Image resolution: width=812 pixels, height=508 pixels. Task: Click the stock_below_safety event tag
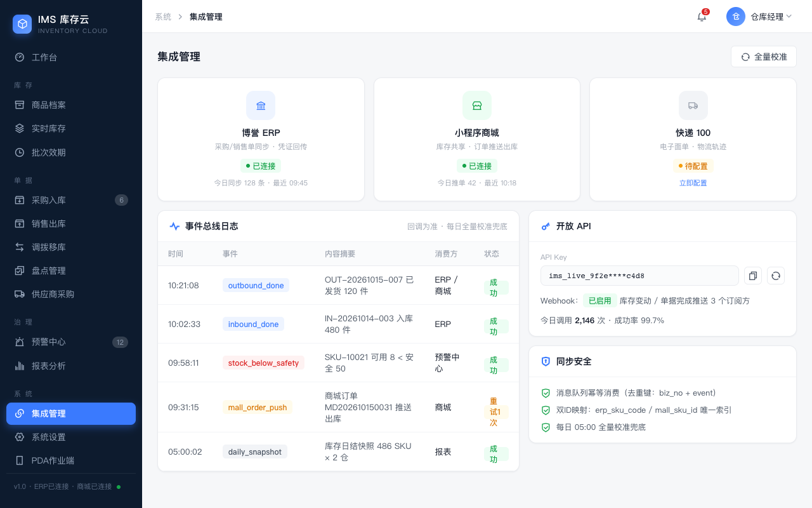[x=263, y=363]
